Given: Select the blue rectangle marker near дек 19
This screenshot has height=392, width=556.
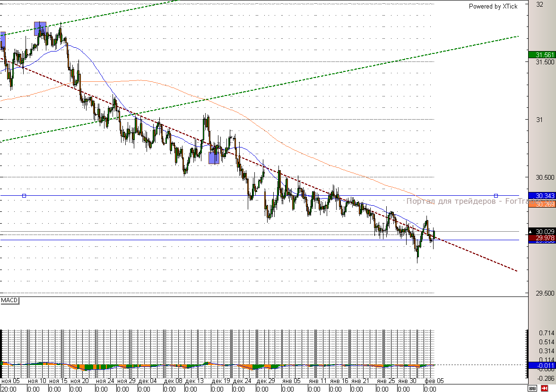Looking at the screenshot, I should pos(214,158).
